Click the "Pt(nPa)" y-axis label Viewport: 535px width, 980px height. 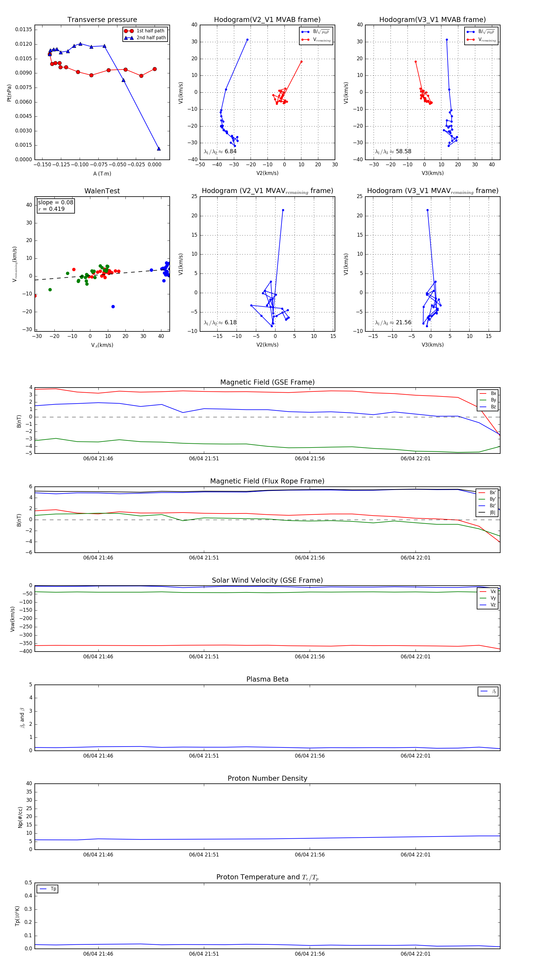9,93
